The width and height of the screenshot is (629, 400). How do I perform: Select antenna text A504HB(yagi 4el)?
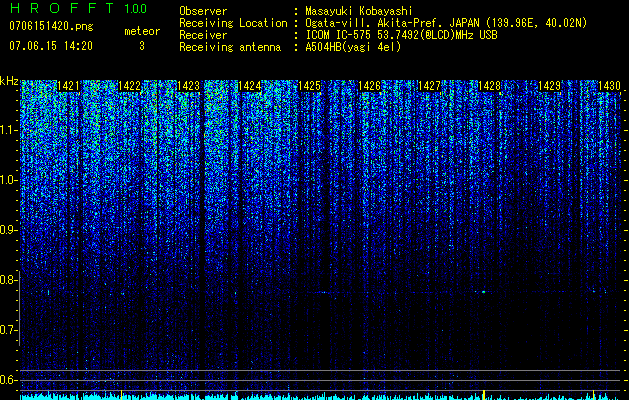353,47
